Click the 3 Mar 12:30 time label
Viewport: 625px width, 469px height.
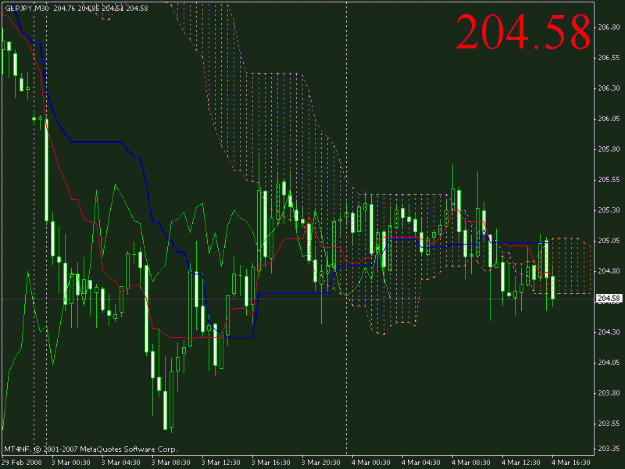coord(221,463)
